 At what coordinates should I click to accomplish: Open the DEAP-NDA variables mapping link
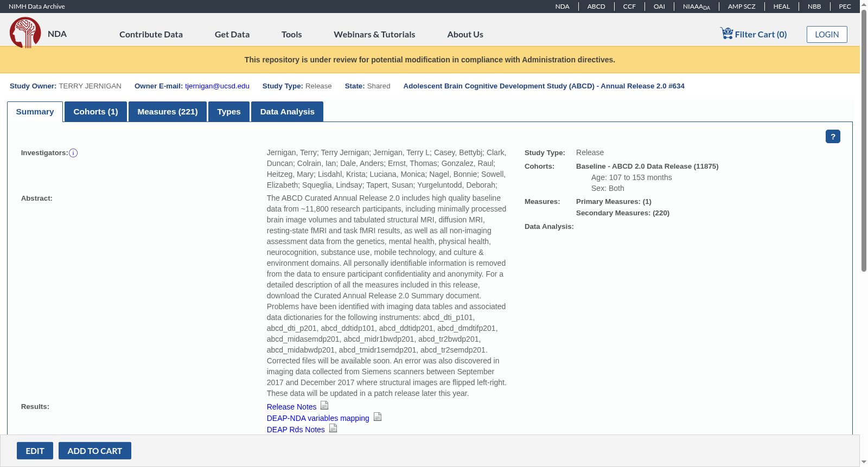(x=318, y=418)
